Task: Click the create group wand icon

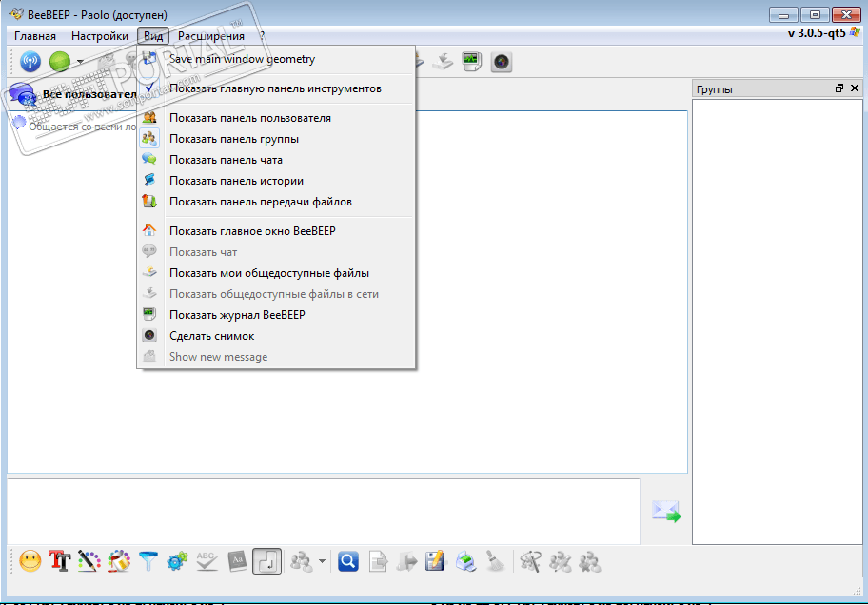Action: 530,561
